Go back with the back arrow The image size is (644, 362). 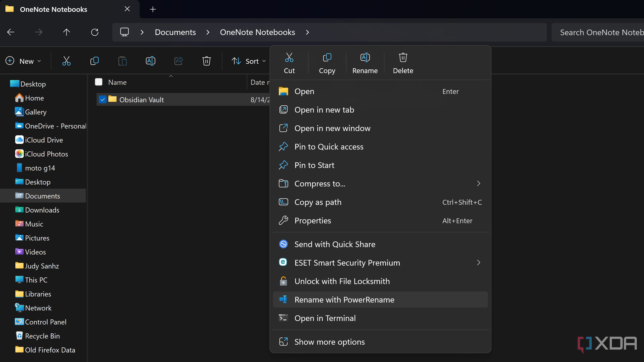tap(11, 32)
